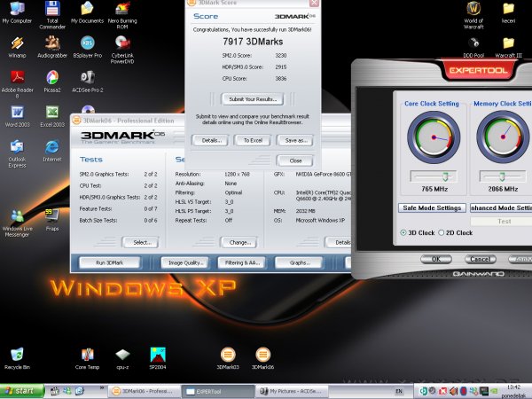Click the Windows Start button

(22, 391)
